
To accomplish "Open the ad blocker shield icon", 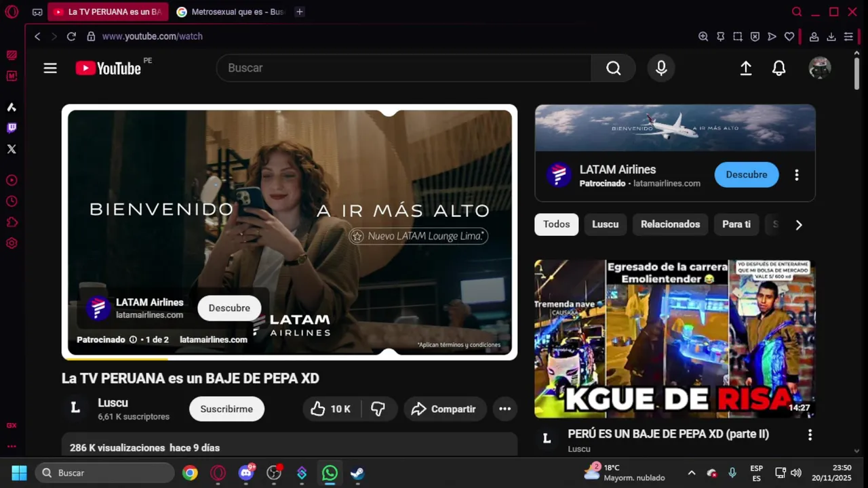I will click(755, 37).
